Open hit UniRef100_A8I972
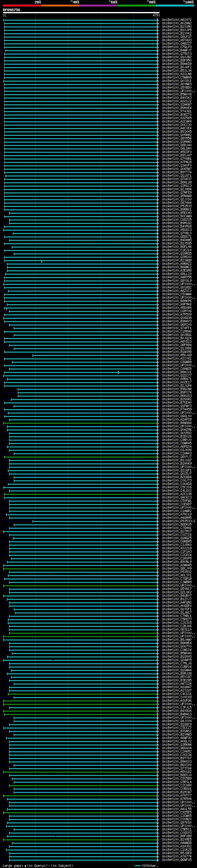The height and width of the screenshot is (868, 197). click(177, 20)
